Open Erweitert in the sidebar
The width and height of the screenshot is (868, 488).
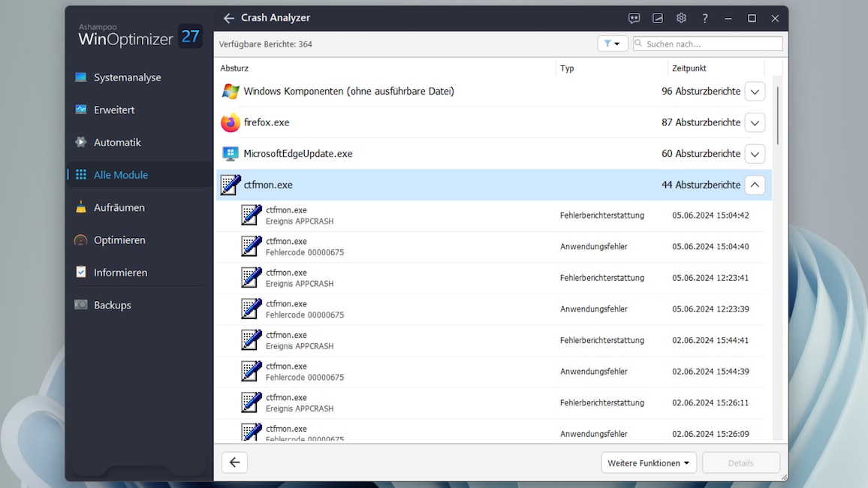pyautogui.click(x=138, y=110)
